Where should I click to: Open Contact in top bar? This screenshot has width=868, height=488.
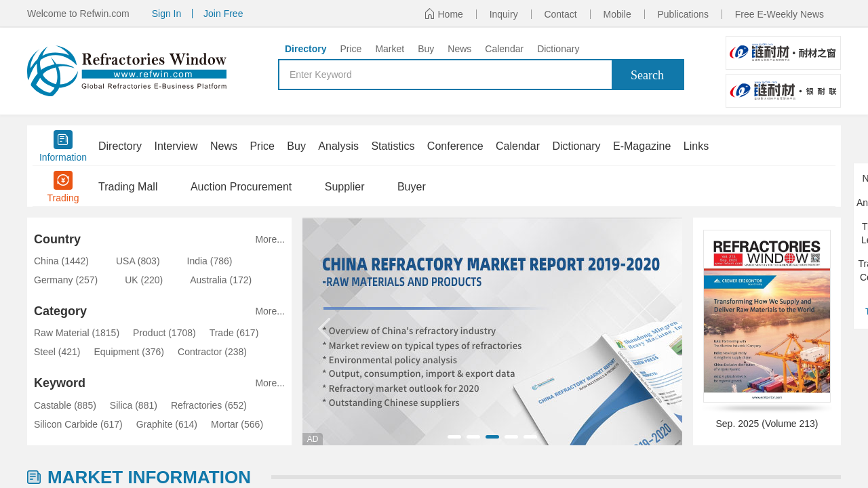561,14
